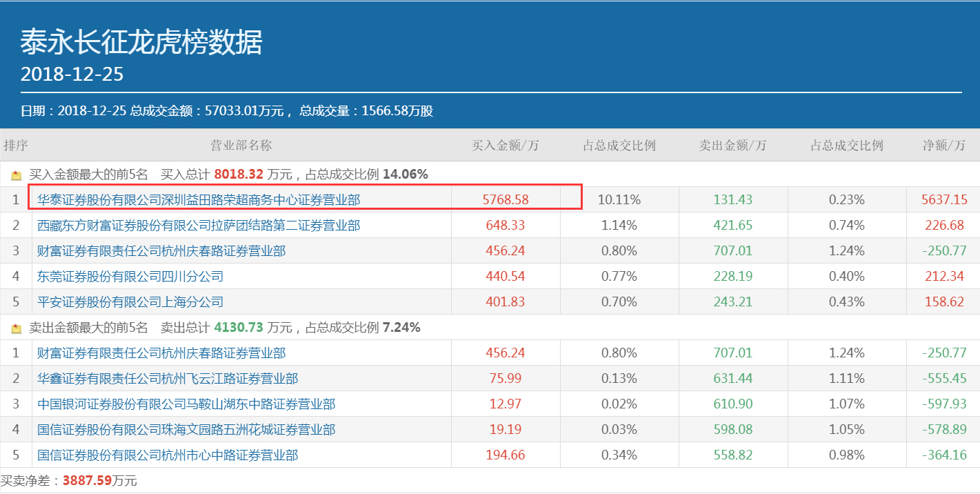Image resolution: width=980 pixels, height=494 pixels.
Task: Open 财富证券杭州庆春路营业部 link in buy list
Action: pos(161,251)
